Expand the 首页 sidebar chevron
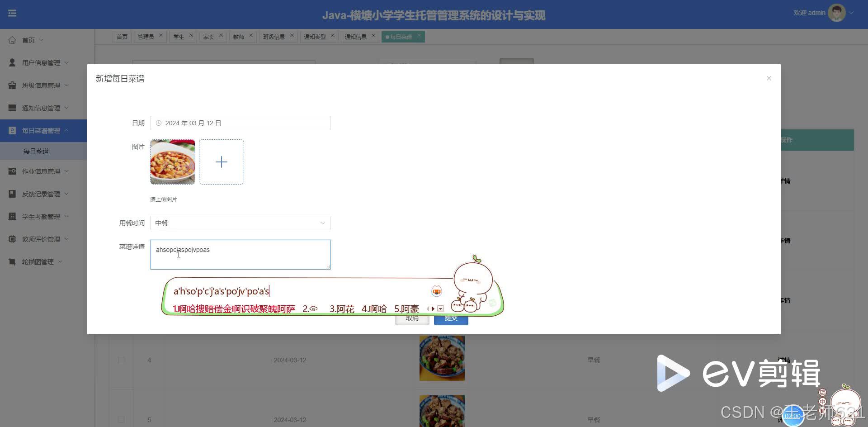 coord(41,40)
